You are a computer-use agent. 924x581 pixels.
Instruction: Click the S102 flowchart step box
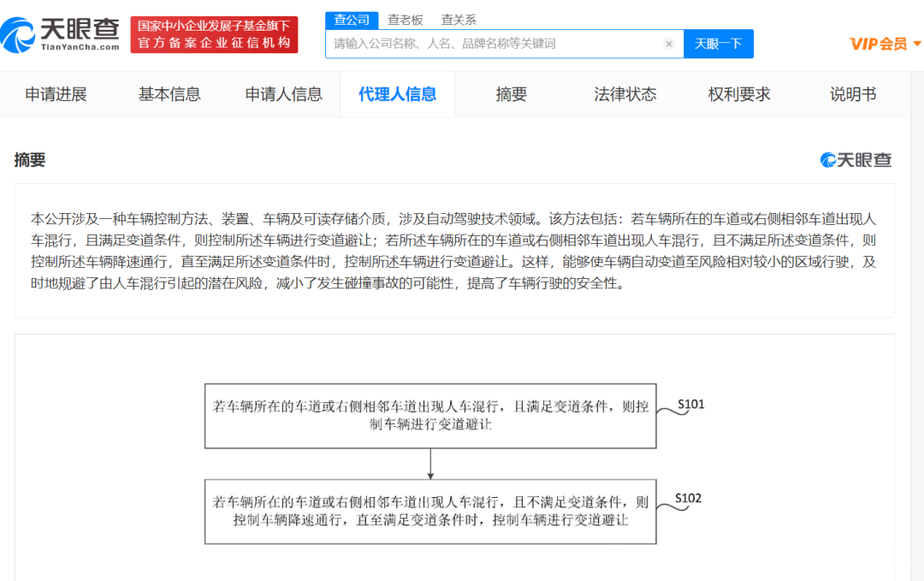(x=430, y=512)
